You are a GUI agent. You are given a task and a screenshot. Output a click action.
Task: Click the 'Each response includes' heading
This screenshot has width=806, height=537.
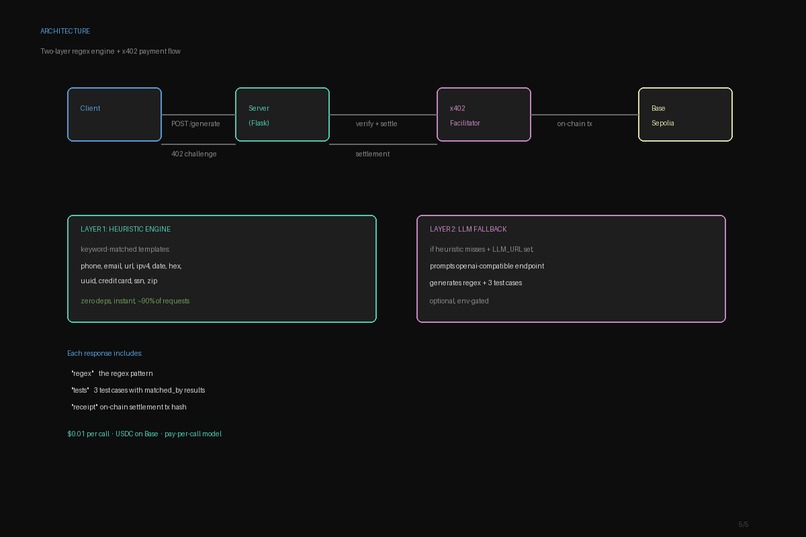click(x=104, y=354)
